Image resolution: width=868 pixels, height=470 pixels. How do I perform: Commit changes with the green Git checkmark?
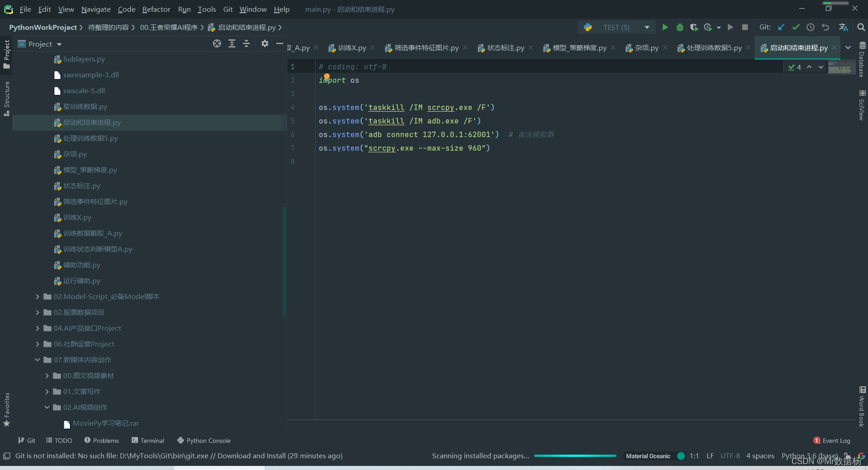(x=796, y=27)
